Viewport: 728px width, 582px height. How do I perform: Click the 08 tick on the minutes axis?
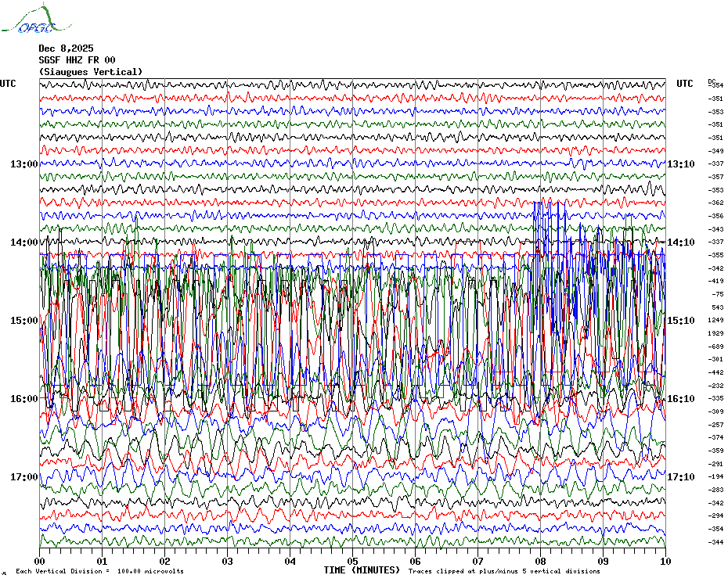click(540, 561)
